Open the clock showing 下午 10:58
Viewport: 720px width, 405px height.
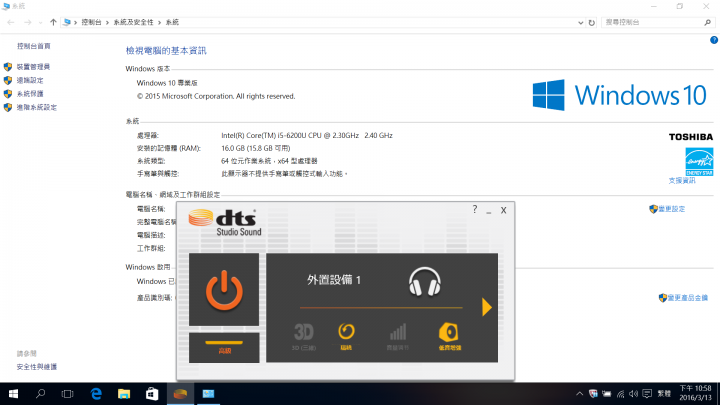click(695, 393)
